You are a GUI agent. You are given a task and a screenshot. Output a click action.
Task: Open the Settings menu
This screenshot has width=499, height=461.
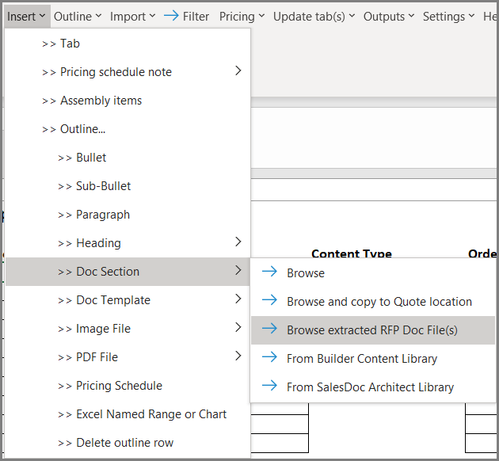(x=448, y=16)
